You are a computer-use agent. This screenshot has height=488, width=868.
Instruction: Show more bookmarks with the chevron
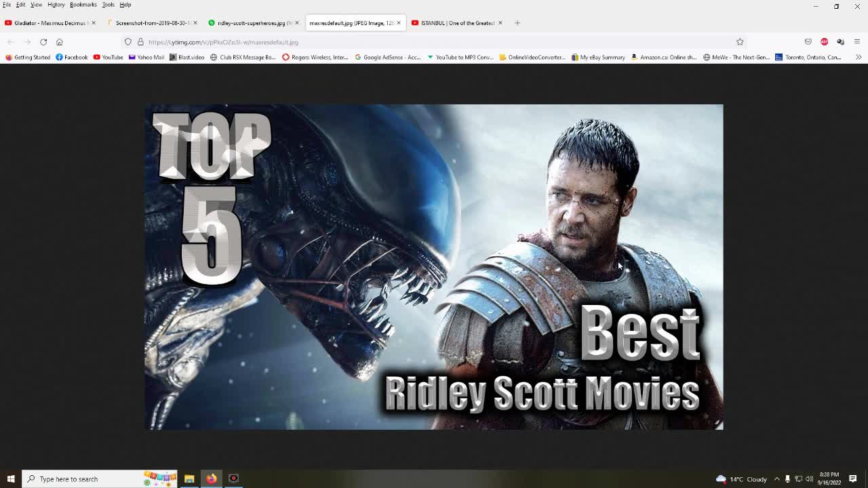coord(859,58)
